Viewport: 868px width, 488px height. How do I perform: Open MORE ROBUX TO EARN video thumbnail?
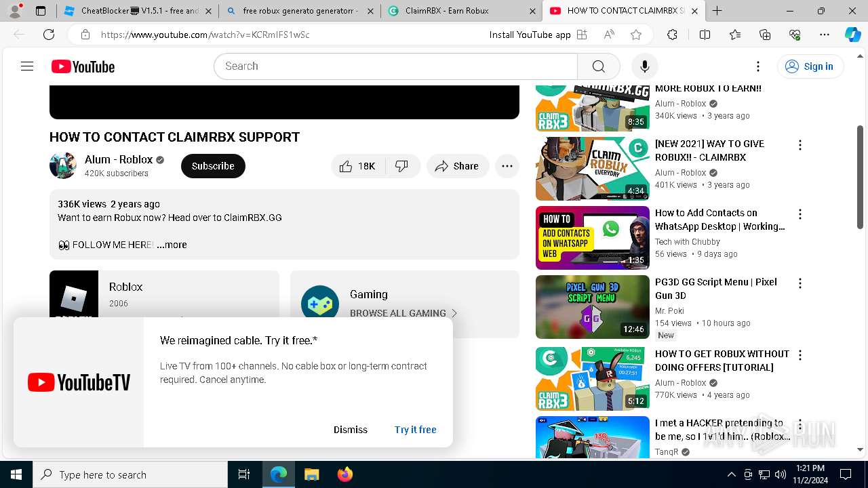coord(593,108)
